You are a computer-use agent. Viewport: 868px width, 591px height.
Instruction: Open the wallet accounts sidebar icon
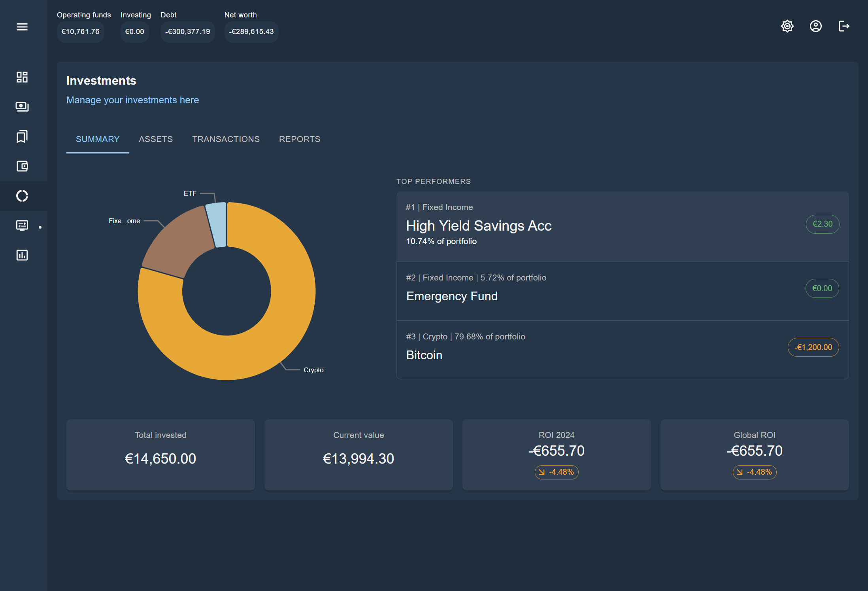22,166
